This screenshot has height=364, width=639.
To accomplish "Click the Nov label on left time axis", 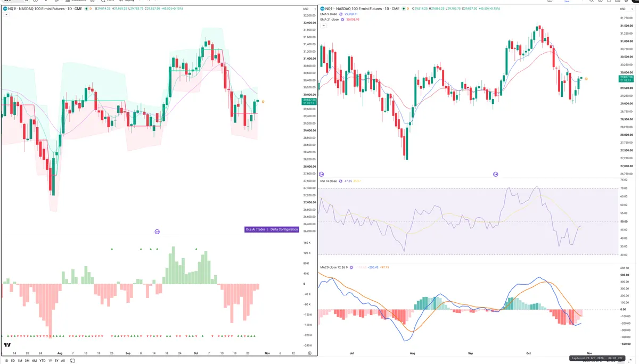I will 267,353.
